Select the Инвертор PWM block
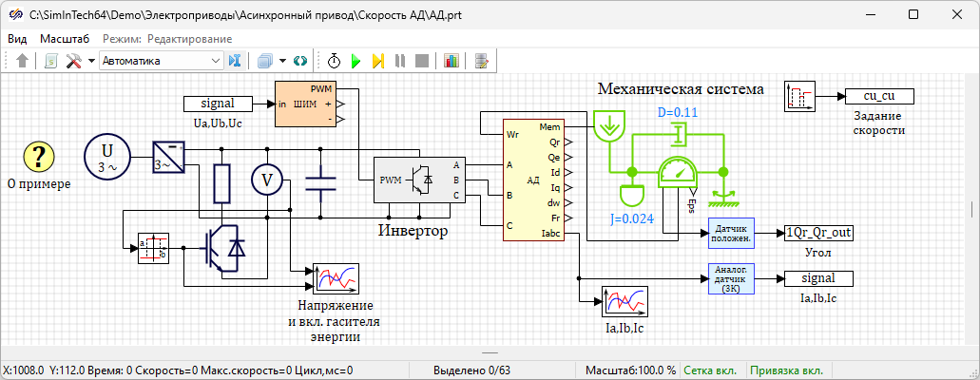 (x=408, y=180)
